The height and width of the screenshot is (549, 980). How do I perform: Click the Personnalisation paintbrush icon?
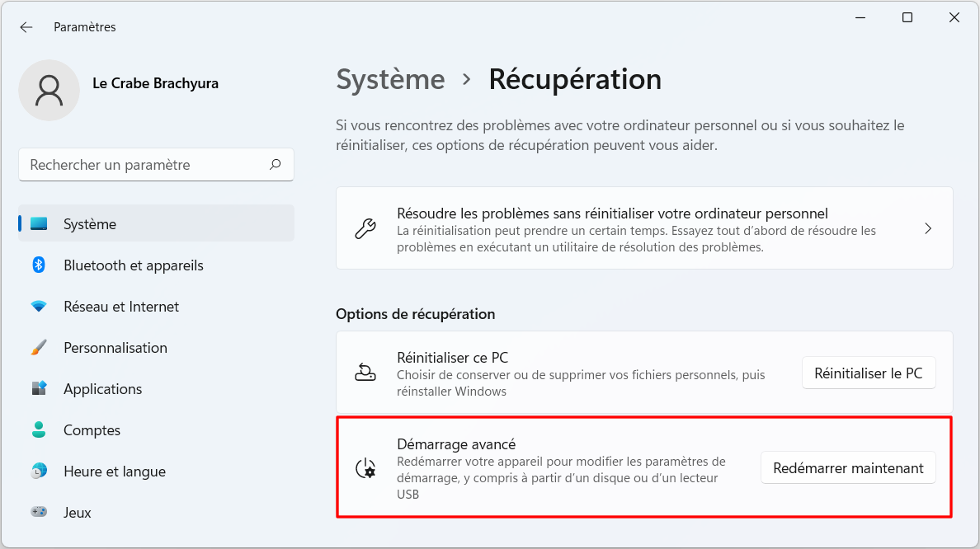39,347
